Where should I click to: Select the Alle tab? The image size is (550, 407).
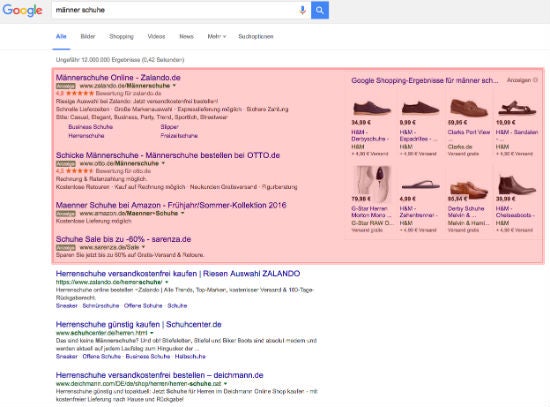tap(61, 36)
